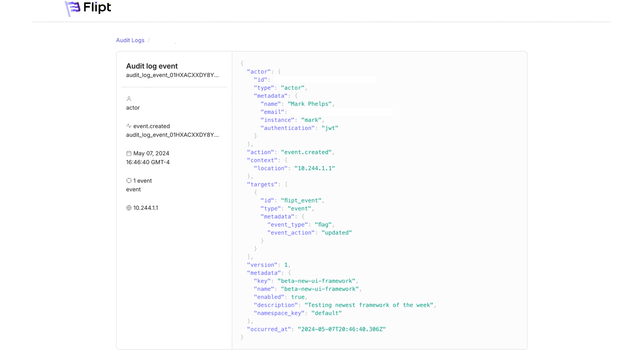Click the calendar icon beside May 07, 2024
The height and width of the screenshot is (363, 644).
click(x=129, y=153)
